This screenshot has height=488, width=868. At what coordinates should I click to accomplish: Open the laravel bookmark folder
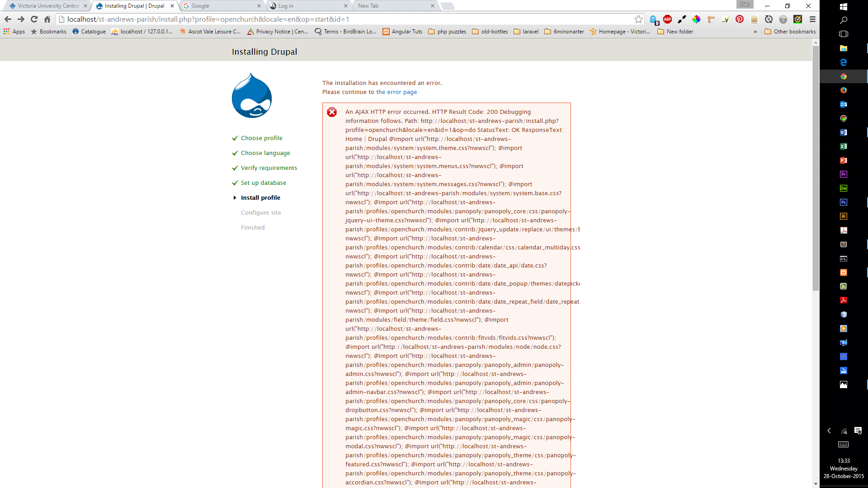(526, 32)
